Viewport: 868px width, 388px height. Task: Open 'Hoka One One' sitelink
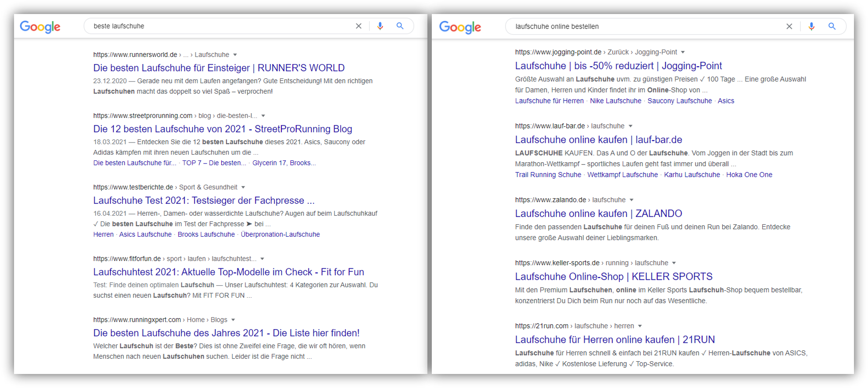(x=749, y=175)
